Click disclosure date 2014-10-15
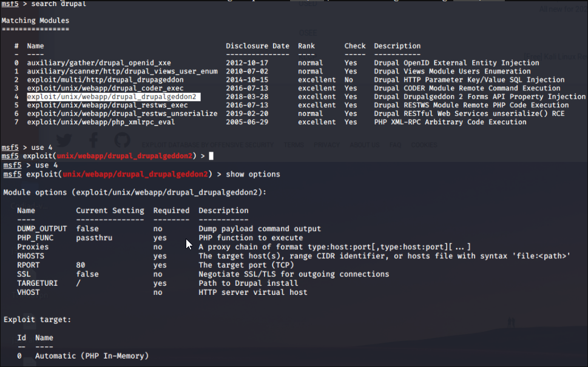The width and height of the screenshot is (588, 367). pos(247,80)
